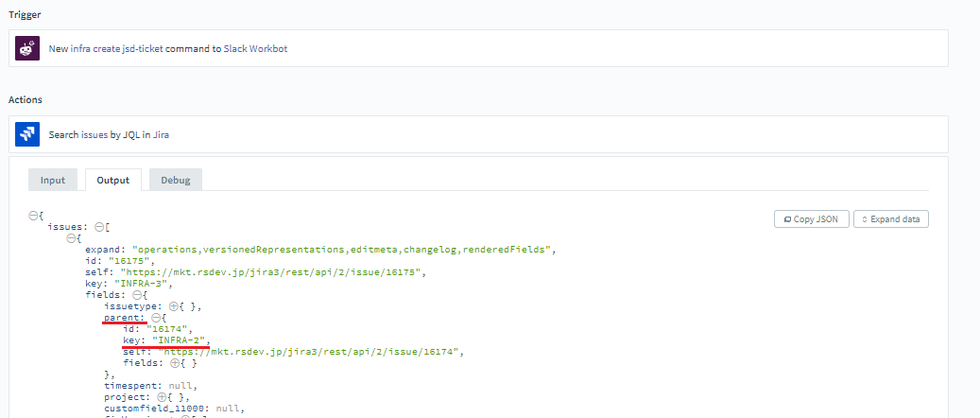Open the Jira link in action row
The height and width of the screenshot is (418, 980).
point(161,134)
